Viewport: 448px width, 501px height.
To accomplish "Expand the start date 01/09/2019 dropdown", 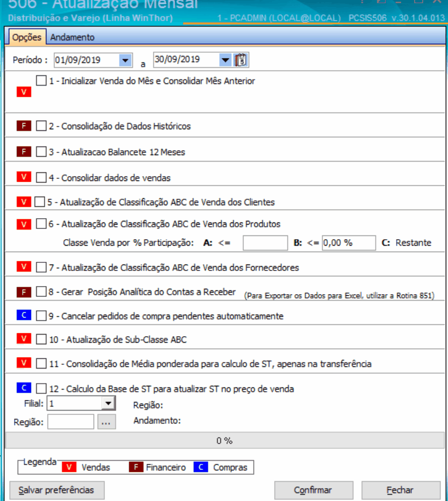I will click(125, 60).
